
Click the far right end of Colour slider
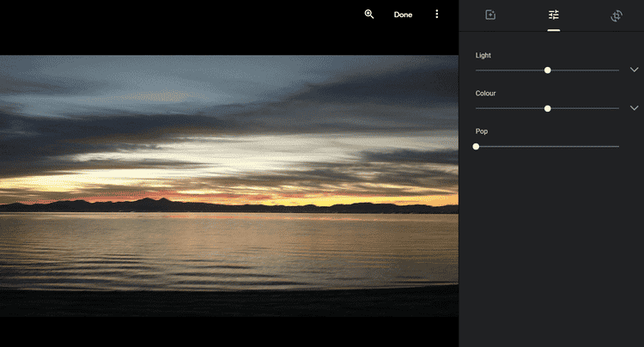click(618, 108)
